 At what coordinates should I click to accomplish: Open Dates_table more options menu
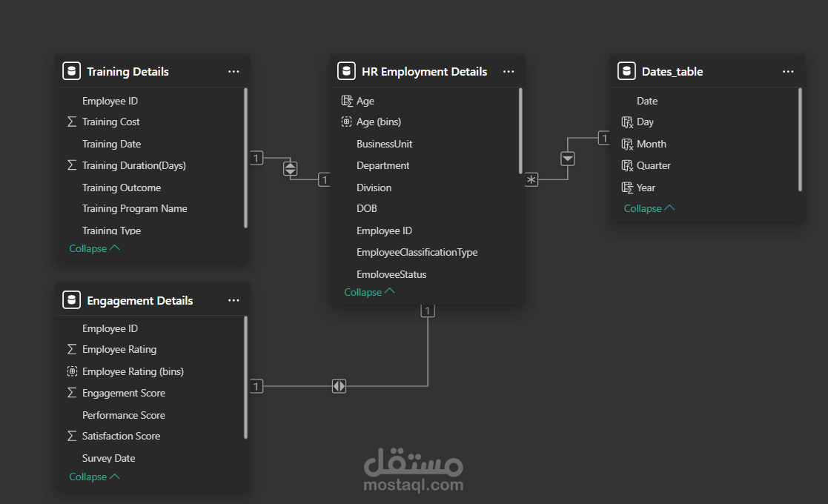pyautogui.click(x=788, y=71)
